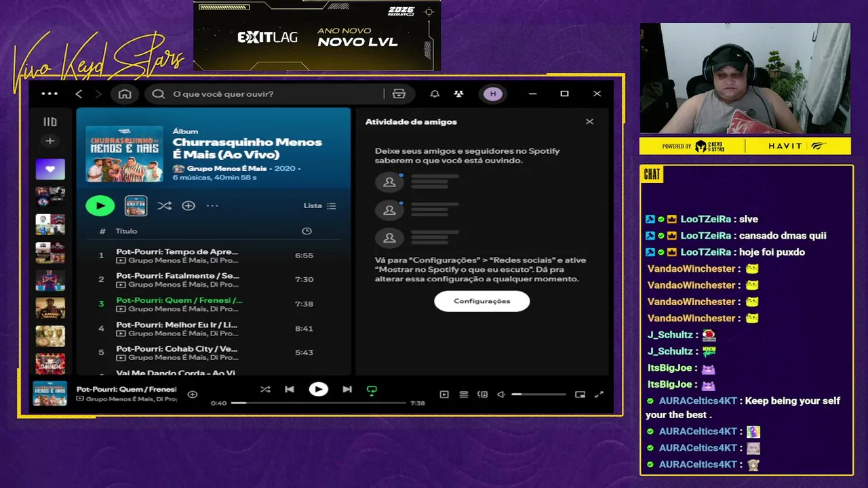Go back using the left arrow

click(x=79, y=94)
